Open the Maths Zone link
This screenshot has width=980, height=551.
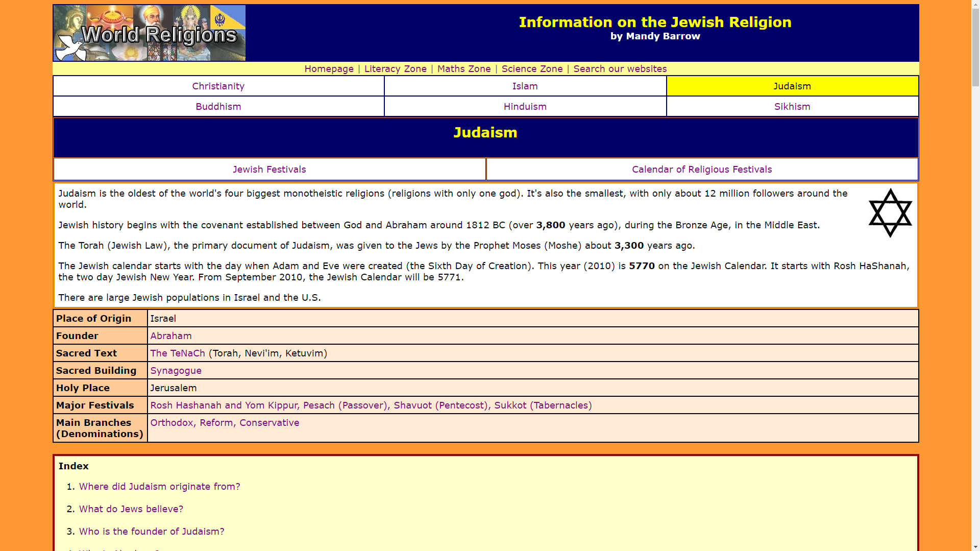pos(463,69)
